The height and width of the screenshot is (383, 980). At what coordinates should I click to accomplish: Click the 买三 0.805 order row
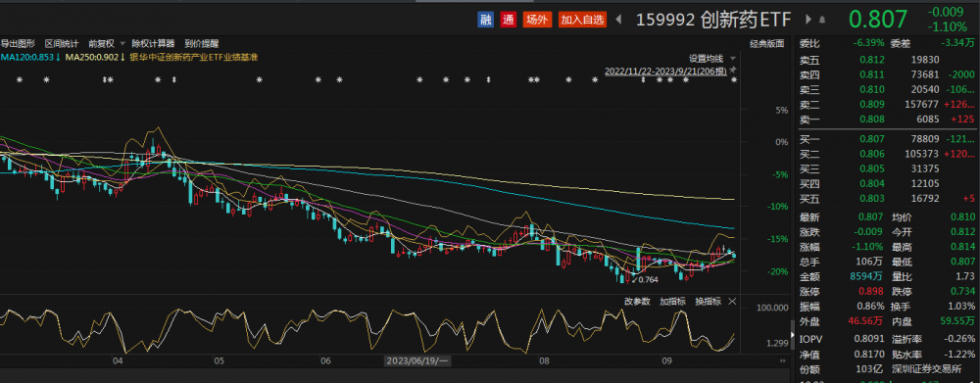pyautogui.click(x=888, y=168)
